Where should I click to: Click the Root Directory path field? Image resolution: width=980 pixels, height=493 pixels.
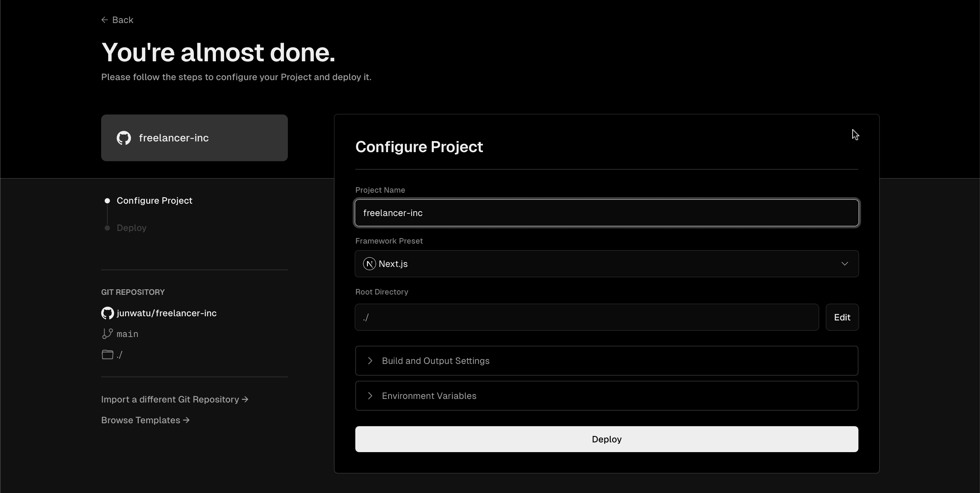pos(587,317)
